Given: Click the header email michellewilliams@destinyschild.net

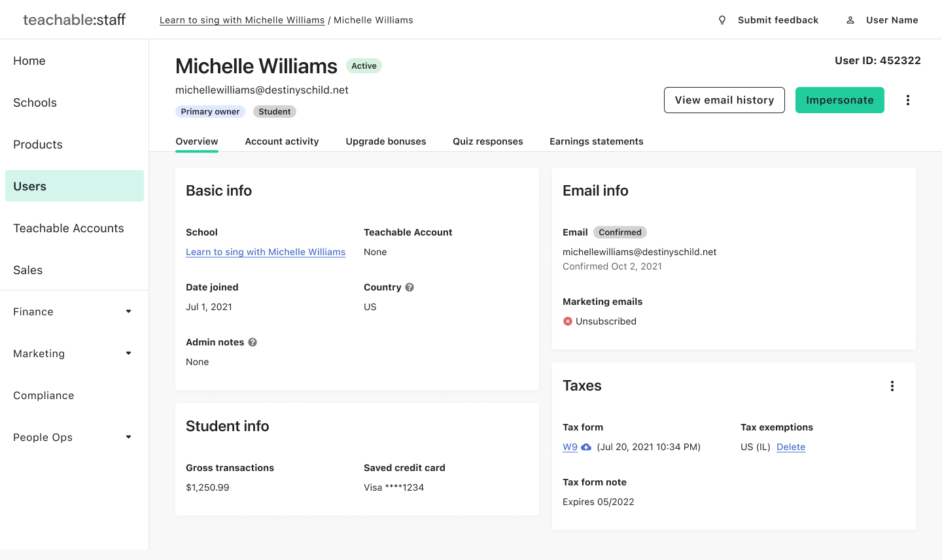Looking at the screenshot, I should pos(262,90).
